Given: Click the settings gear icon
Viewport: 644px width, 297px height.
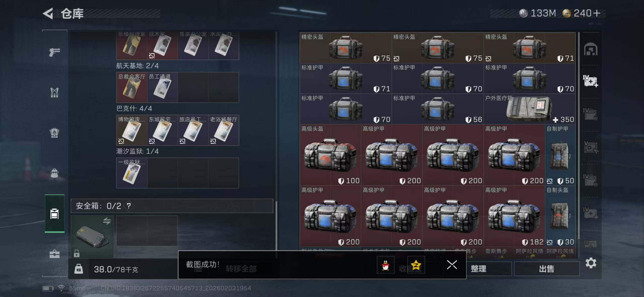Looking at the screenshot, I should (x=591, y=263).
